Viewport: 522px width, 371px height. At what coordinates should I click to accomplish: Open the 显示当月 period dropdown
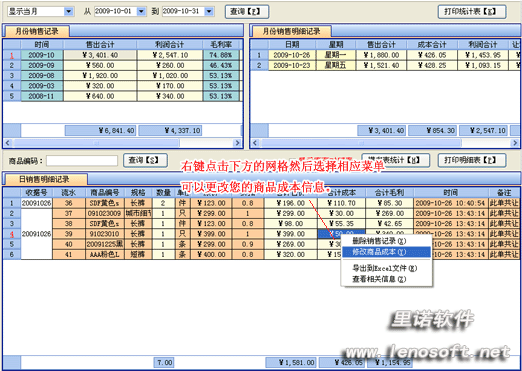pos(69,12)
